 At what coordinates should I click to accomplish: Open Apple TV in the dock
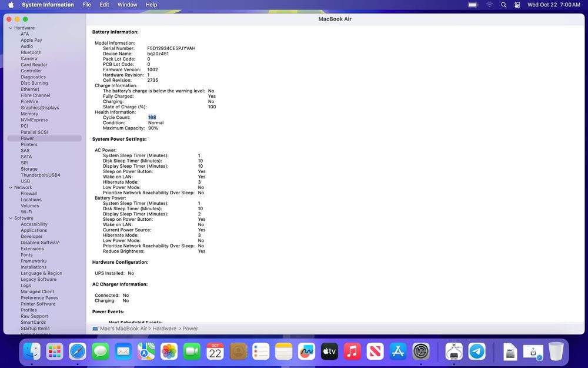click(329, 352)
